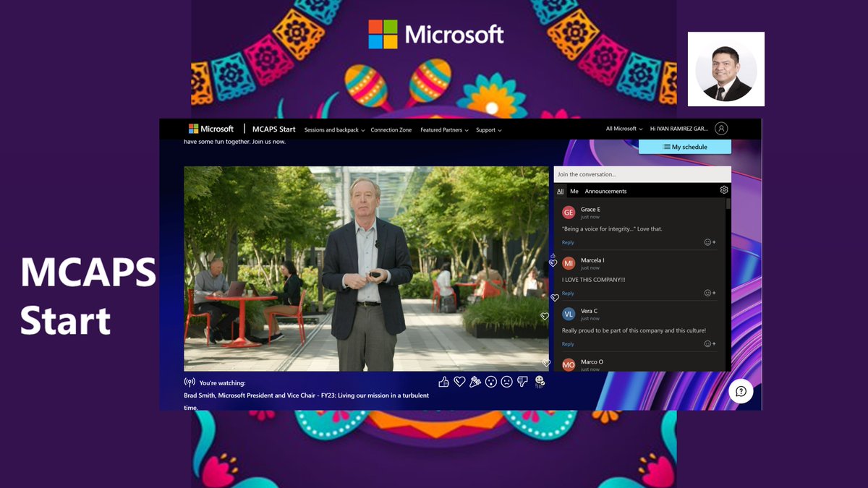Click the thumbs up reaction icon
This screenshot has height=488, width=868.
[x=443, y=382]
